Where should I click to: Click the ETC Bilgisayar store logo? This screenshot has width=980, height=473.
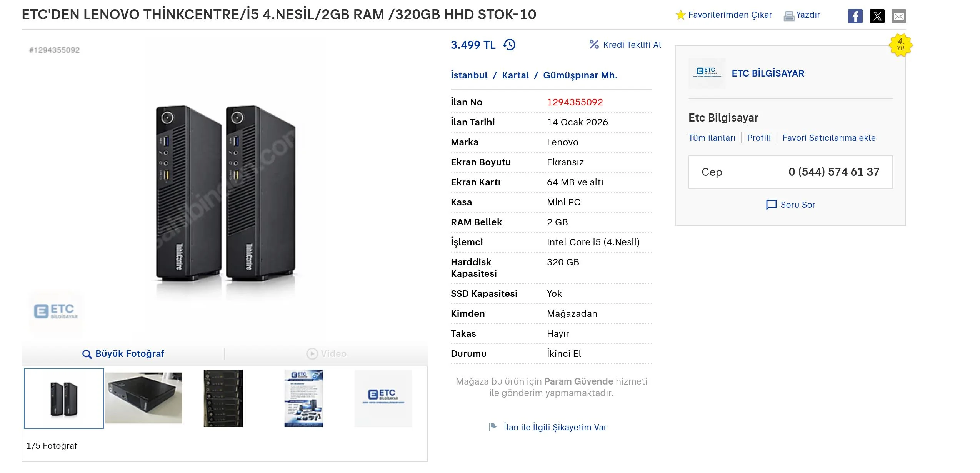tap(707, 73)
